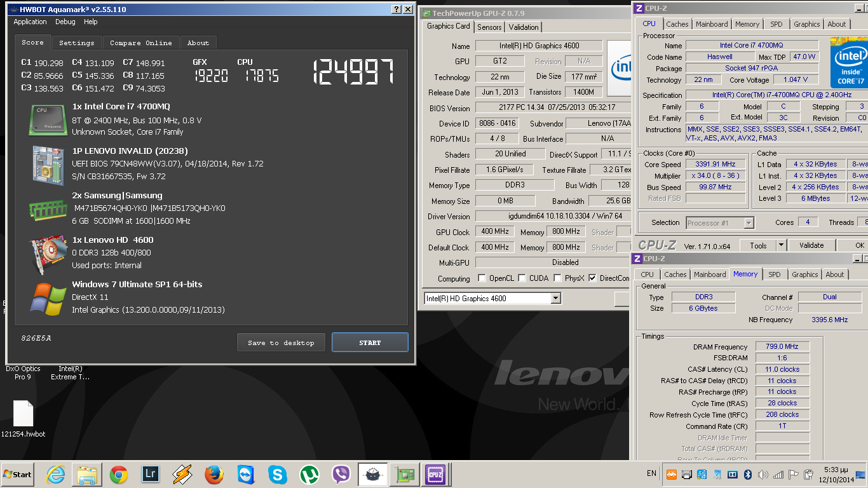The width and height of the screenshot is (868, 488).
Task: Open Windows Explorer folder icon in taskbar
Action: pyautogui.click(x=87, y=474)
